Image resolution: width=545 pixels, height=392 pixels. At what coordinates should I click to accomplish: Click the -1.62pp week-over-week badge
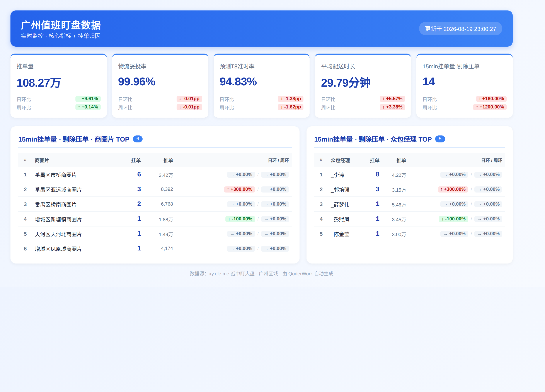pyautogui.click(x=291, y=107)
